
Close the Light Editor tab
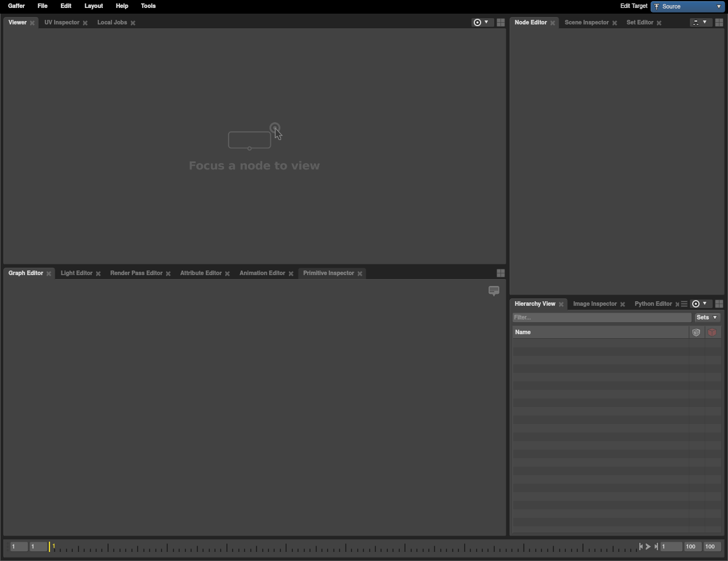coord(98,273)
